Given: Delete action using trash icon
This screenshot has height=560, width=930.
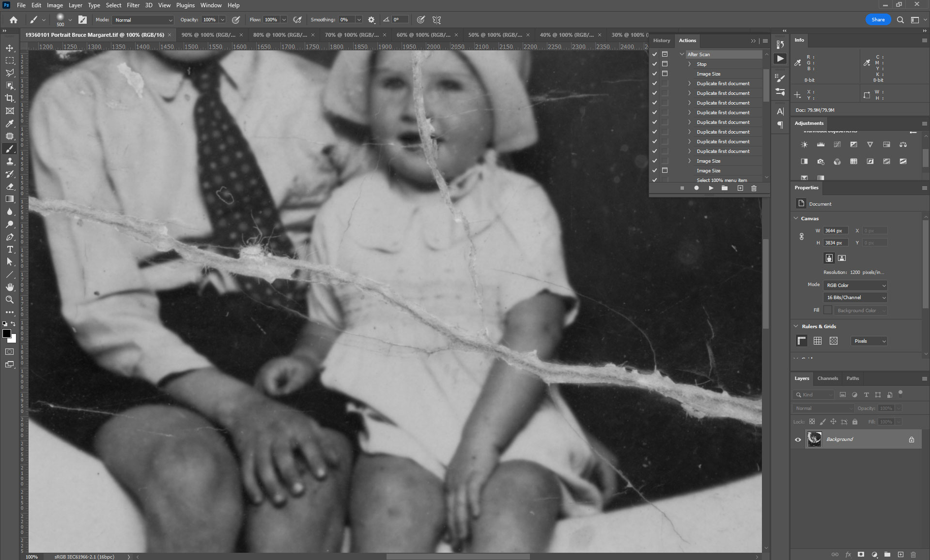Looking at the screenshot, I should click(754, 188).
